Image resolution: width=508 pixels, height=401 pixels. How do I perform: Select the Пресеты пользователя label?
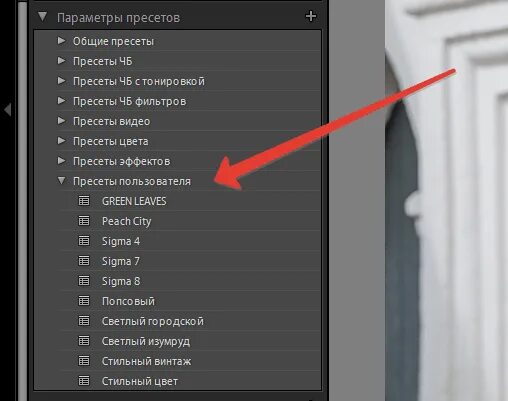coord(132,181)
